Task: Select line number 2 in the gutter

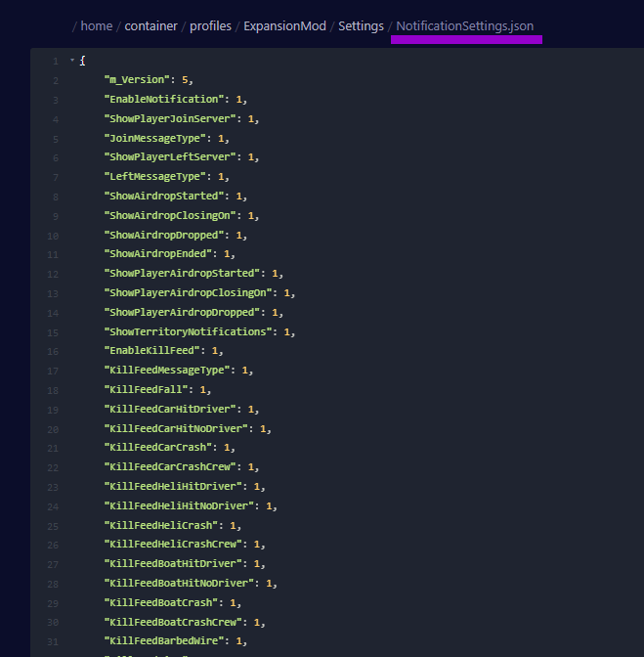Action: click(56, 80)
